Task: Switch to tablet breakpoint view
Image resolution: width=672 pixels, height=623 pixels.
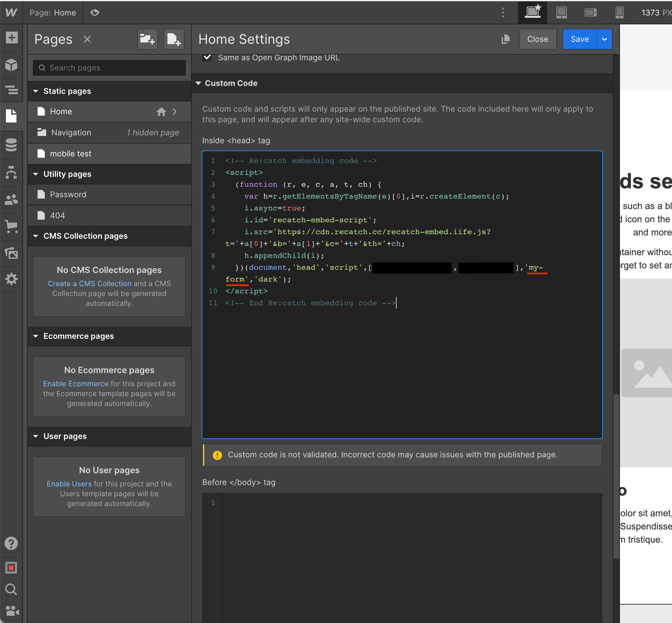Action: pos(561,13)
